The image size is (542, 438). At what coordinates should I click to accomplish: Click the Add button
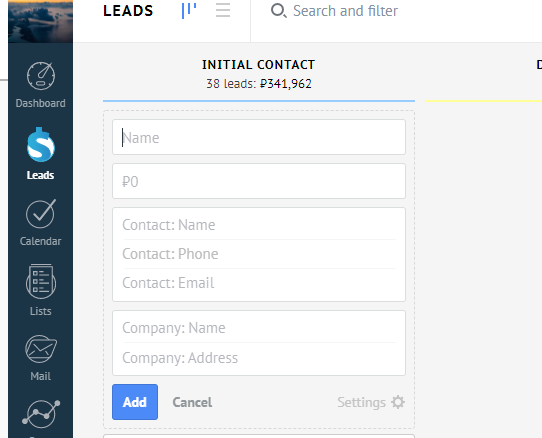click(x=135, y=402)
